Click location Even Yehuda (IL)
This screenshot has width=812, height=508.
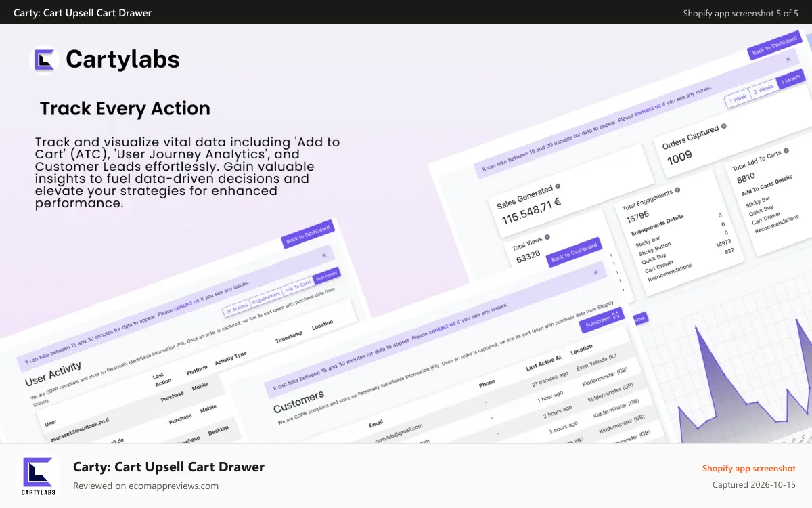pos(595,362)
